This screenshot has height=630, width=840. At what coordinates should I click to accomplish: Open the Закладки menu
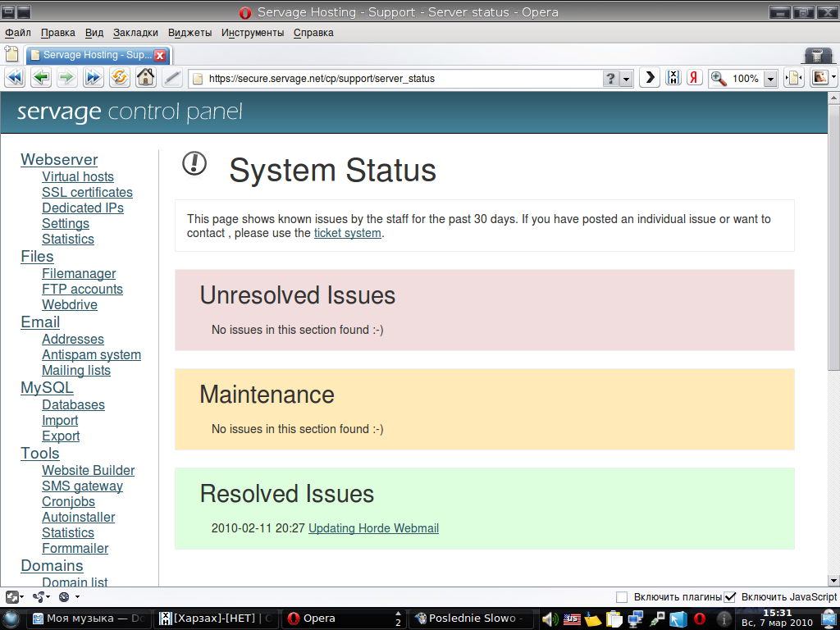(x=135, y=33)
